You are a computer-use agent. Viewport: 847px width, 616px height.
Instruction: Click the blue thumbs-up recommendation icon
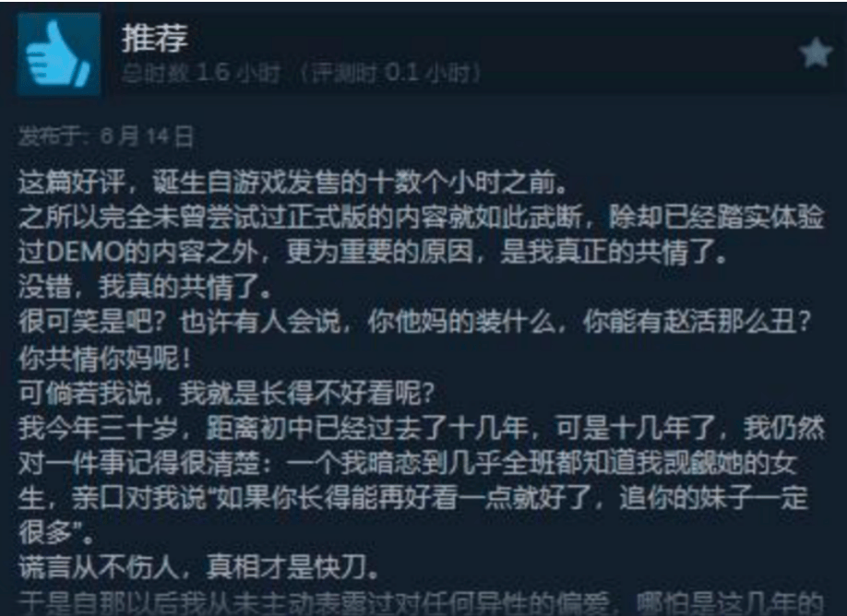(x=59, y=54)
